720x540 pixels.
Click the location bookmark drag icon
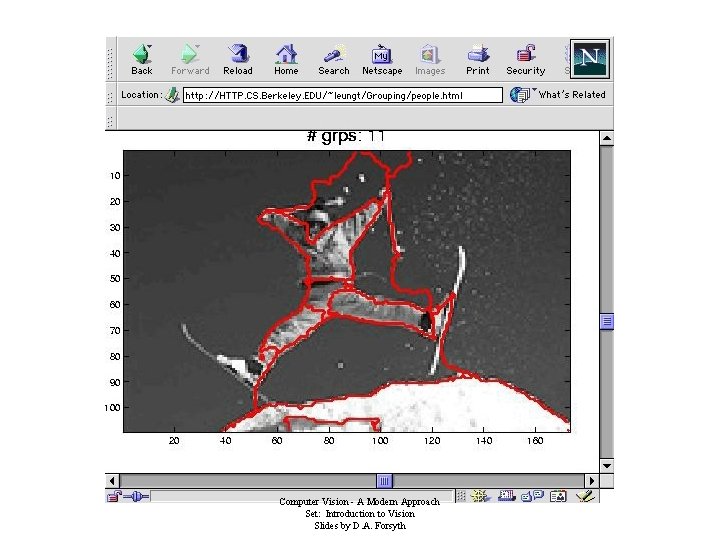point(172,95)
